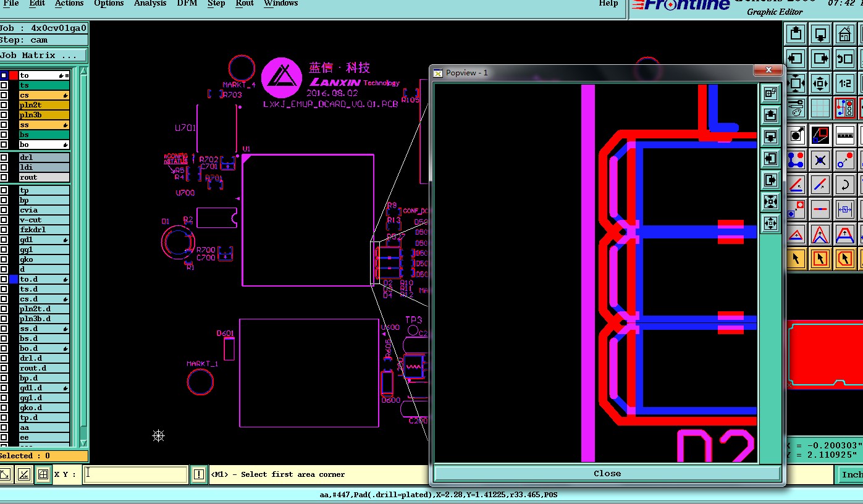Click Popview pan down icon

[770, 136]
